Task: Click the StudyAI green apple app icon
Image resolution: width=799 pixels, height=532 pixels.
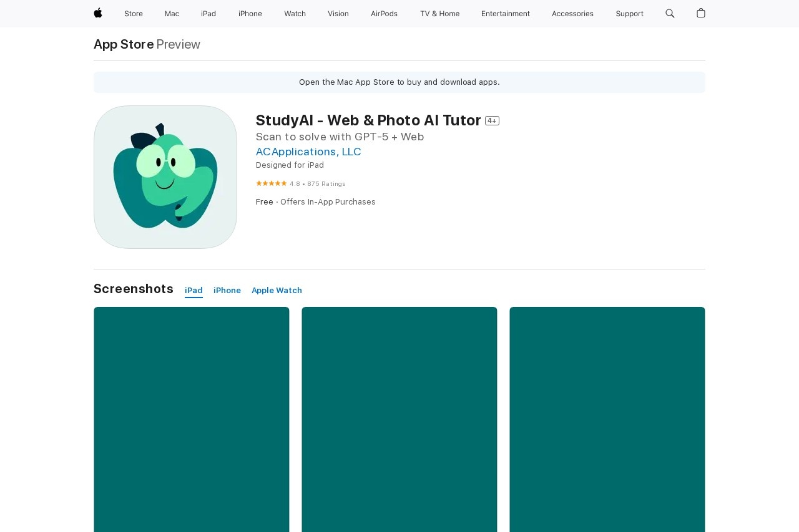Action: pos(165,177)
